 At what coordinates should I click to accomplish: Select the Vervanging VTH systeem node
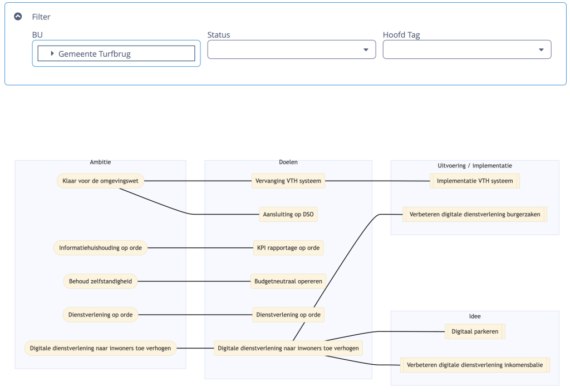pos(288,181)
